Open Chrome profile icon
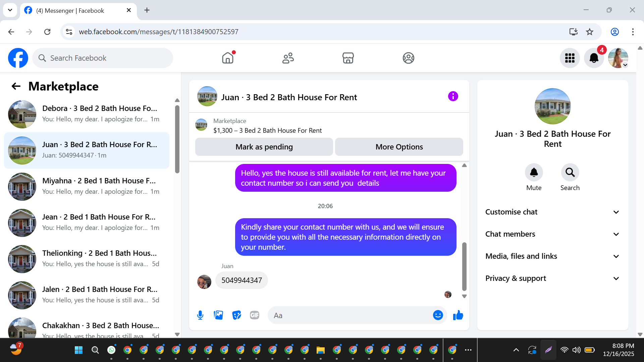Image resolution: width=644 pixels, height=362 pixels. [615, 32]
